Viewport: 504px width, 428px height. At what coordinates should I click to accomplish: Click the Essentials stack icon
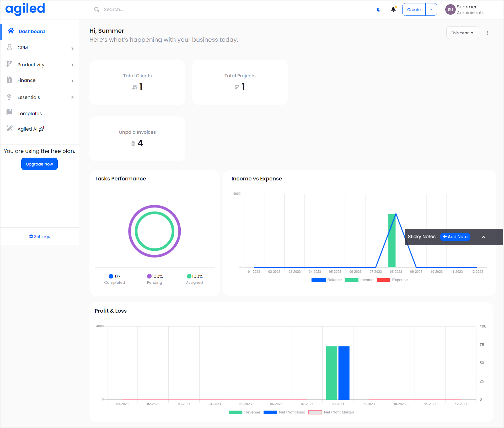click(x=9, y=97)
